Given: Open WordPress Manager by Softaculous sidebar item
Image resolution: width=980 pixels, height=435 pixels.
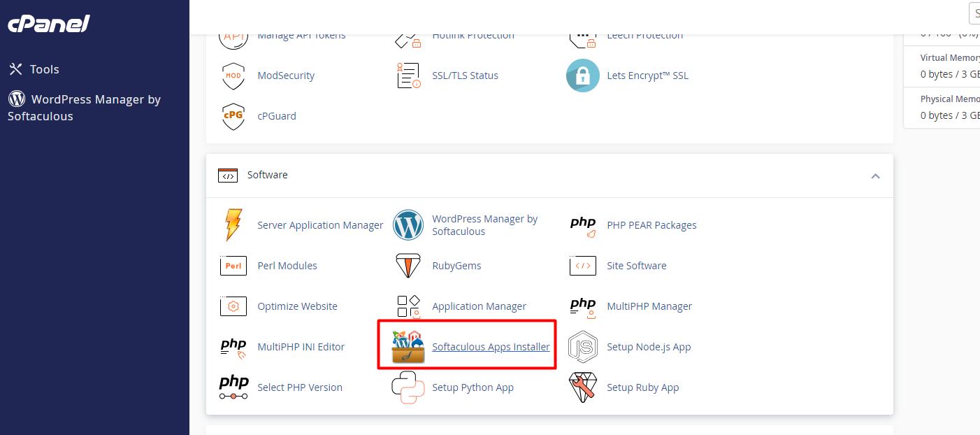Looking at the screenshot, I should [84, 108].
